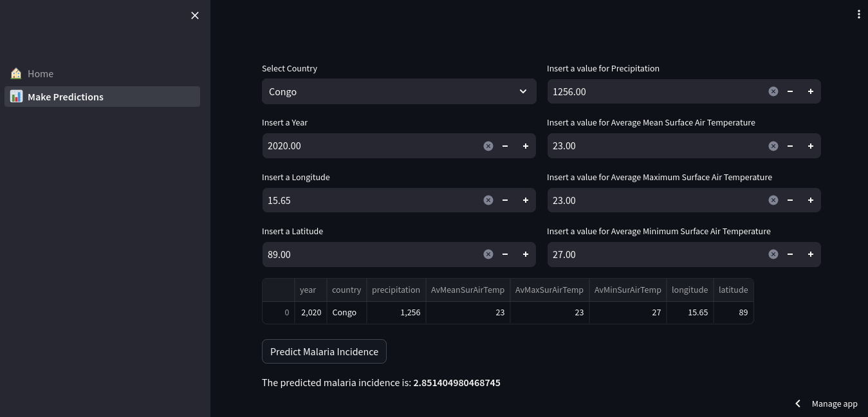
Task: Clear the Average Minimum Surface Air Temperature value
Action: [x=773, y=254]
